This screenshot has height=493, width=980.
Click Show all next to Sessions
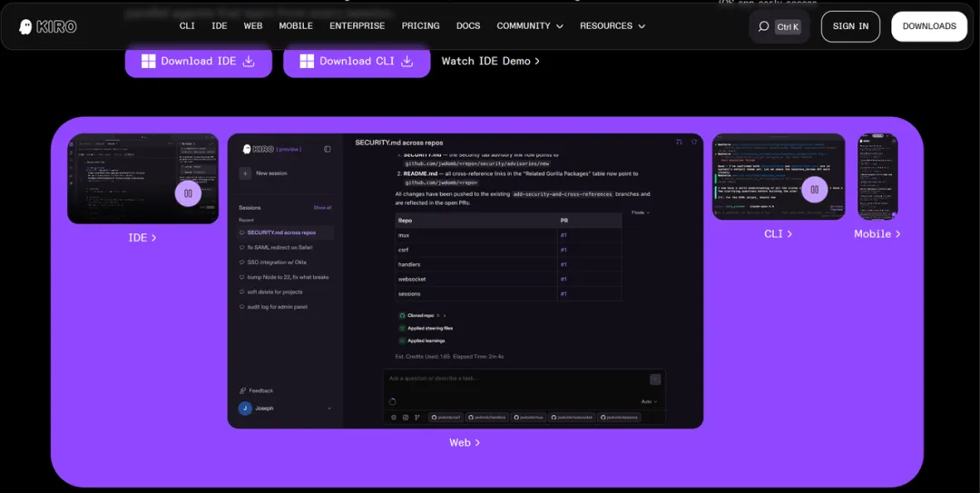coord(322,208)
